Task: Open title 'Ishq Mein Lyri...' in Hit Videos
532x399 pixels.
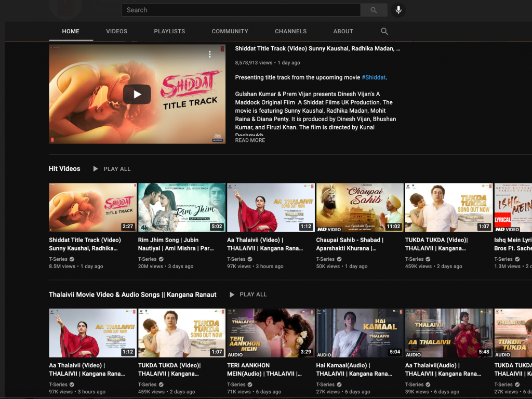Action: click(x=513, y=244)
